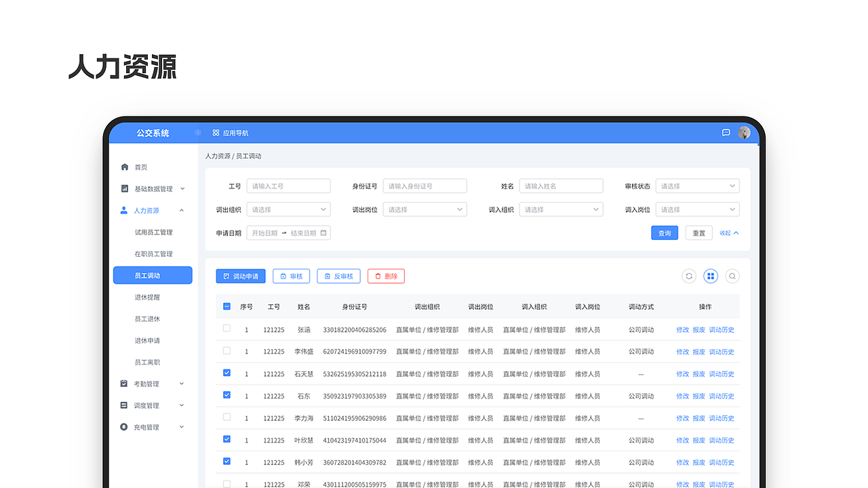This screenshot has height=488, width=868.
Task: Click the table refresh icon
Action: 689,276
